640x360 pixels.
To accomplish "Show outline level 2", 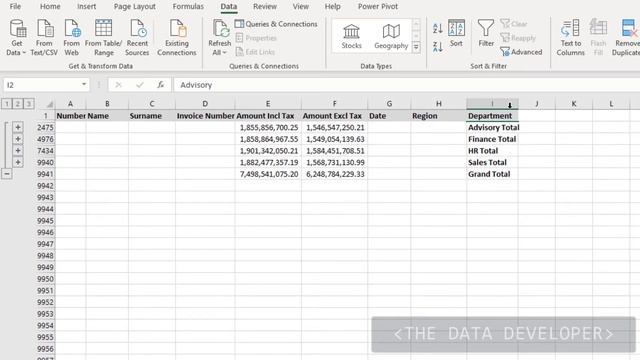I will pos(18,104).
